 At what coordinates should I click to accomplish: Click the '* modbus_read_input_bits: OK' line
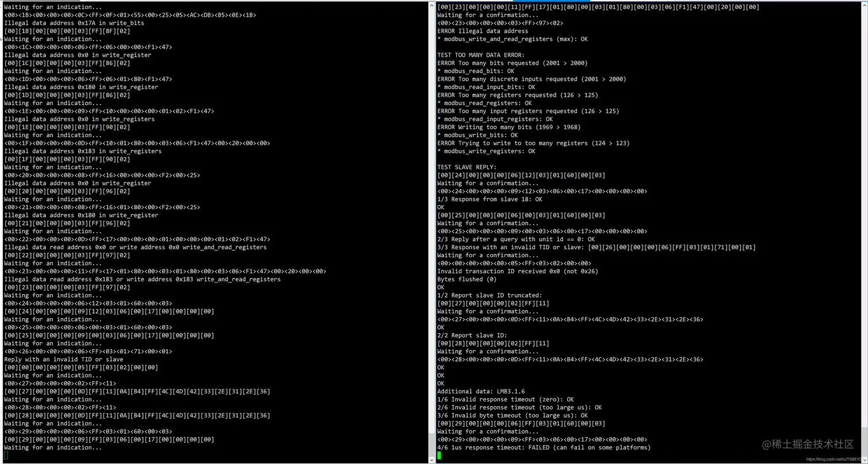(x=486, y=87)
